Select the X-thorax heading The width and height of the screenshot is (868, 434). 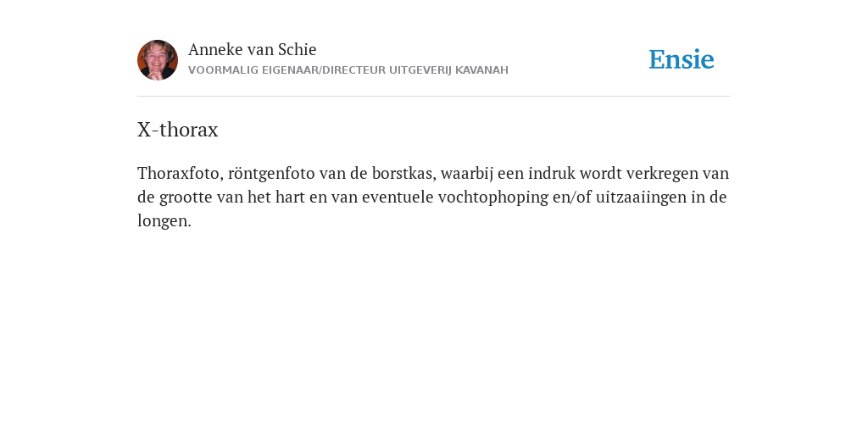(x=178, y=130)
